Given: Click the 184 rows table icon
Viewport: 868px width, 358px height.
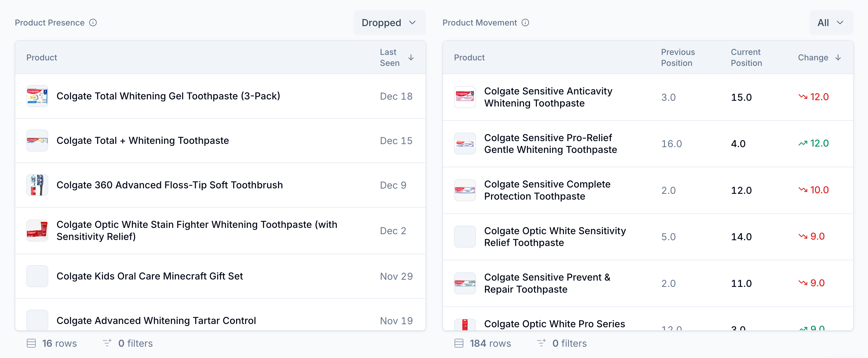Looking at the screenshot, I should [x=459, y=343].
